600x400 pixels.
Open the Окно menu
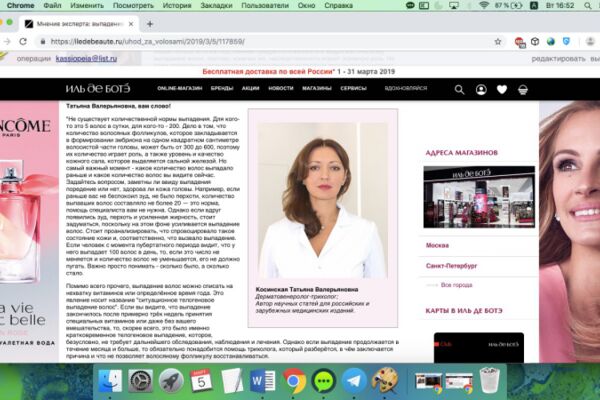(307, 5)
